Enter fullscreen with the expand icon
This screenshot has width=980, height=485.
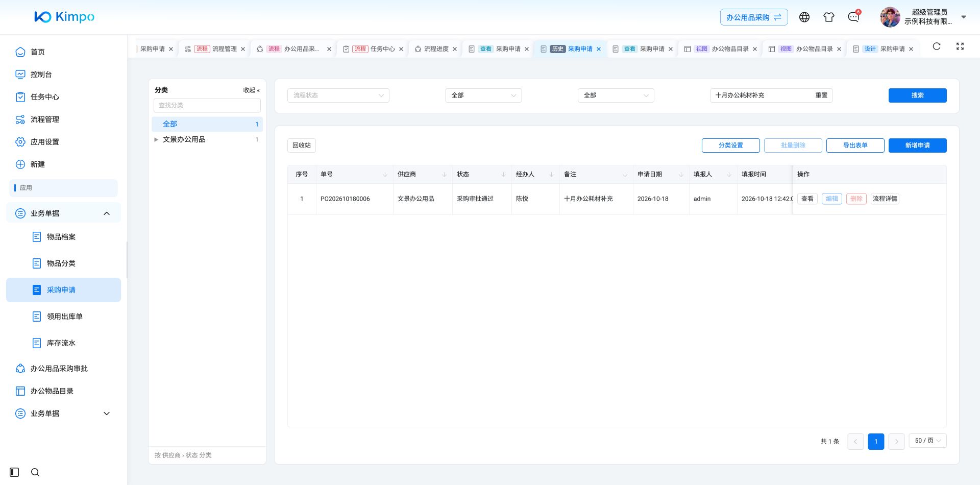pos(960,46)
